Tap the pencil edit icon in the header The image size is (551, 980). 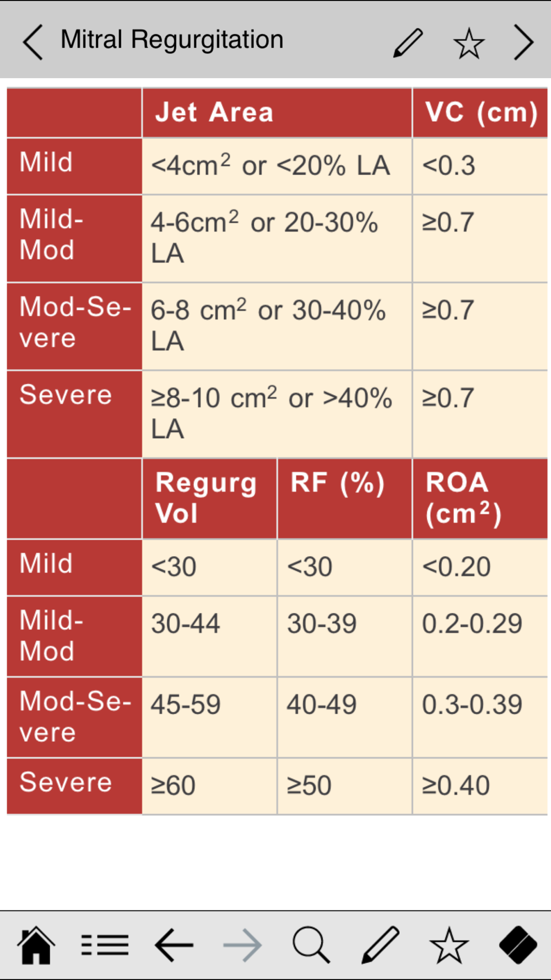point(408,42)
